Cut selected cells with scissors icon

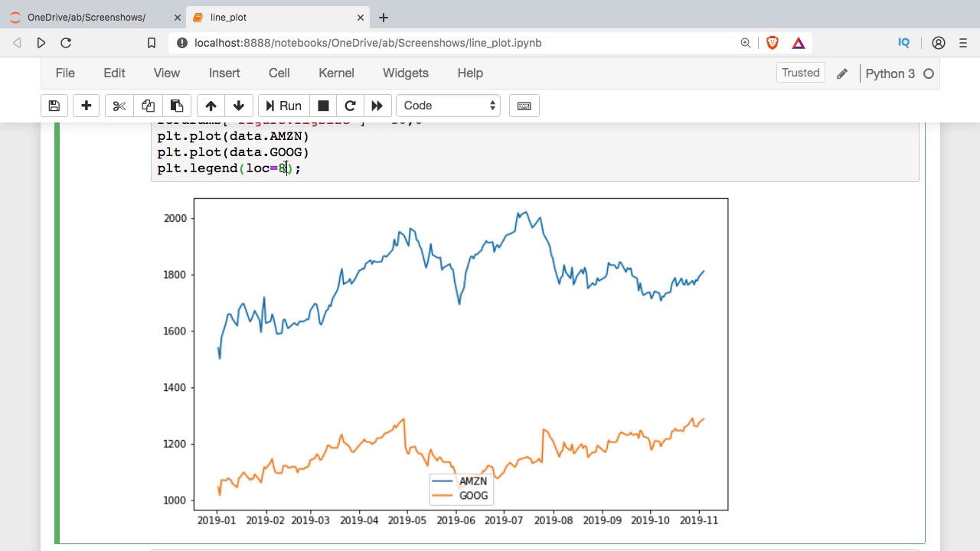tap(119, 106)
